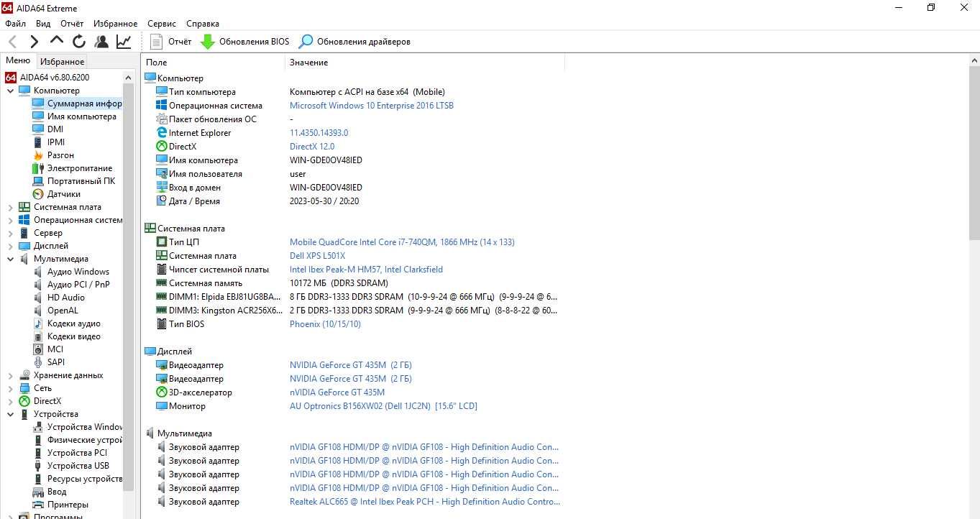This screenshot has width=980, height=519.
Task: Switch to the Меню tab
Action: click(x=18, y=60)
